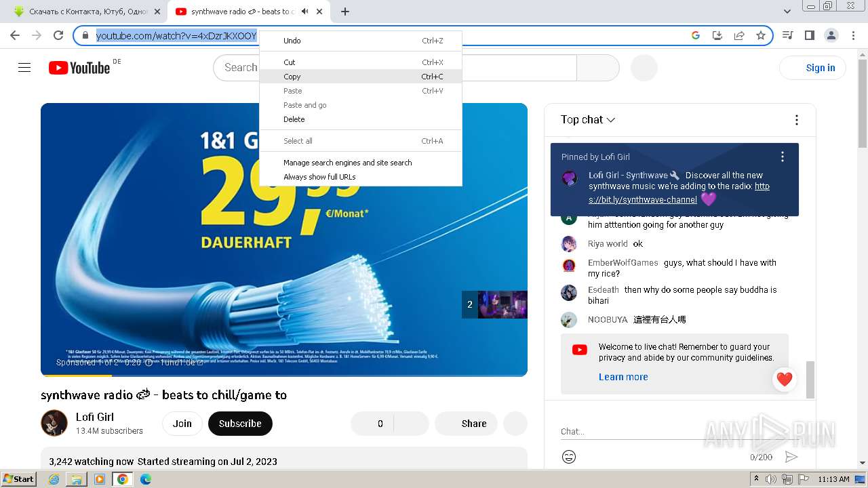Image resolution: width=868 pixels, height=488 pixels.
Task: Click the video title synthwave radio
Action: coord(163,395)
